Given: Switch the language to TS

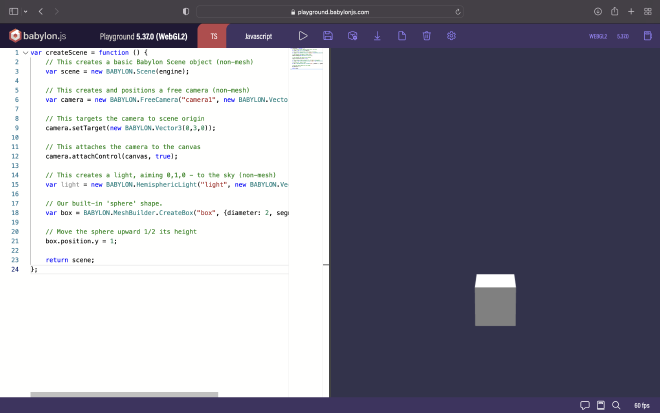Looking at the screenshot, I should [x=214, y=36].
